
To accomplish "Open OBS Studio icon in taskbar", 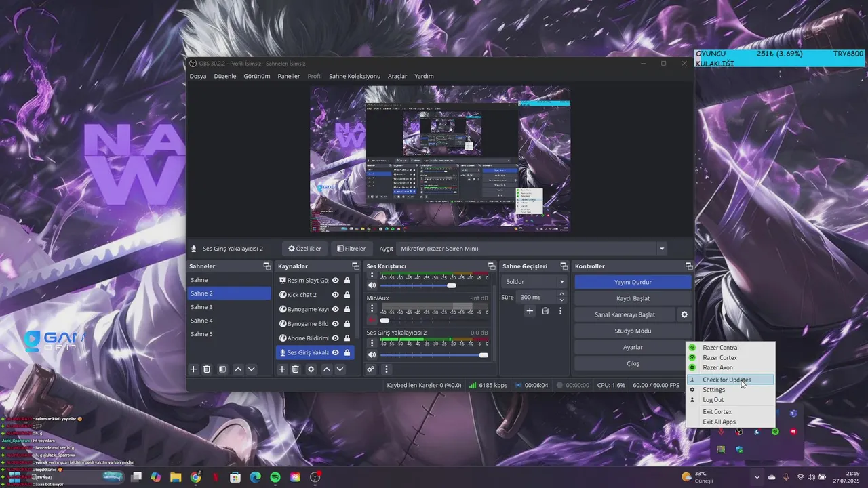I will point(315,477).
